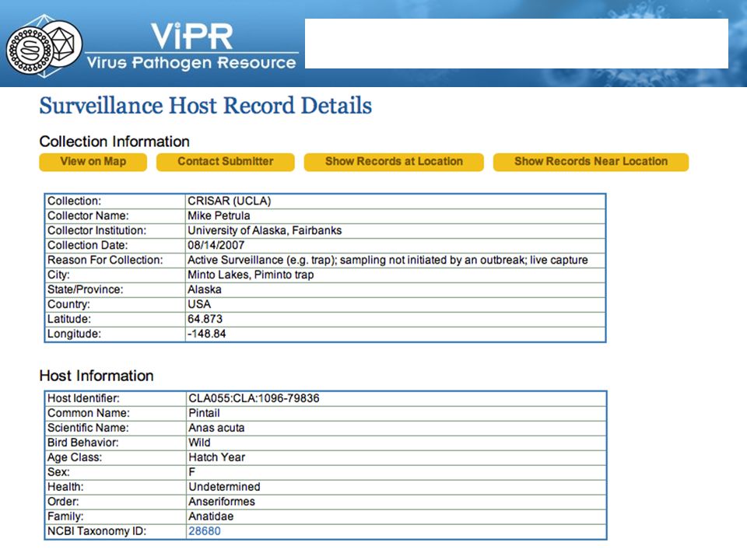Click the Host Information heading
The width and height of the screenshot is (747, 560).
pyautogui.click(x=96, y=376)
